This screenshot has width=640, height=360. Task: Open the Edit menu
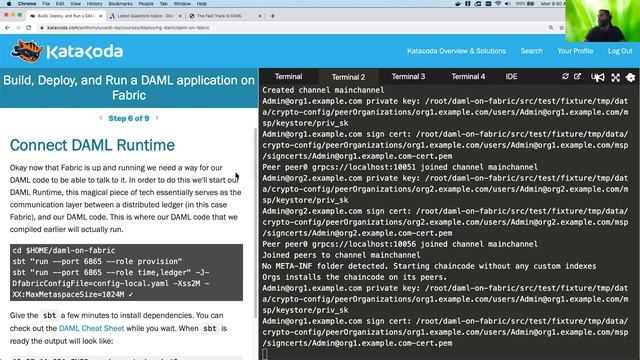(x=60, y=4)
